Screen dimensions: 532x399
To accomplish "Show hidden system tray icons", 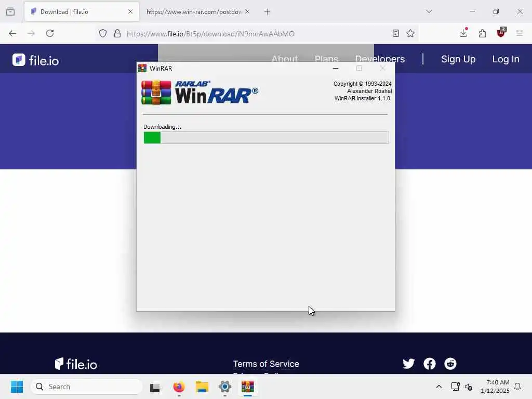I will click(x=439, y=387).
